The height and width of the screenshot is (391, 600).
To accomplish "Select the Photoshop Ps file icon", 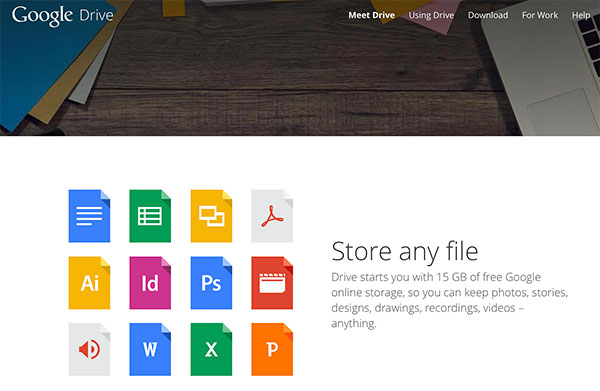I will [211, 283].
